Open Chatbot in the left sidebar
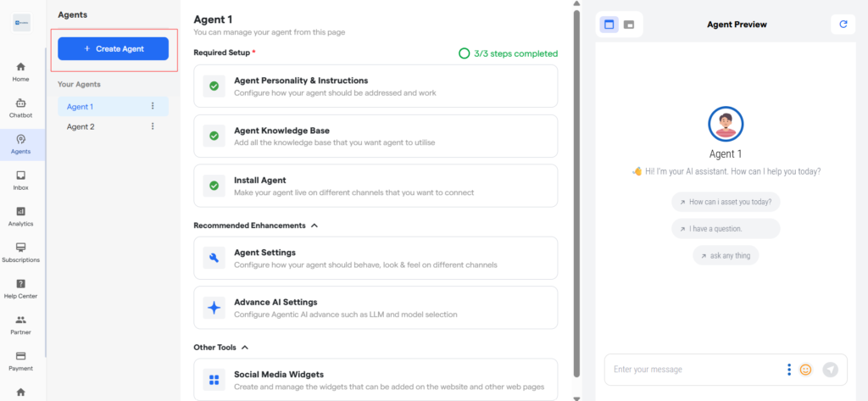 20,108
